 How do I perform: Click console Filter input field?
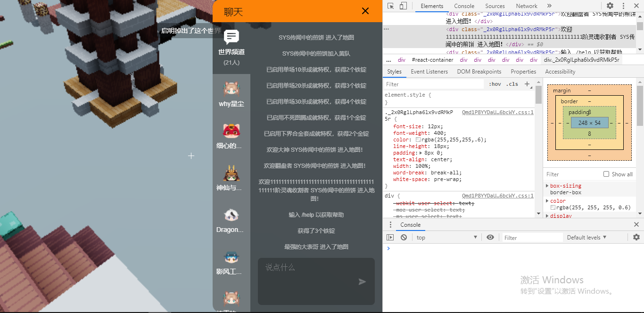tap(533, 238)
